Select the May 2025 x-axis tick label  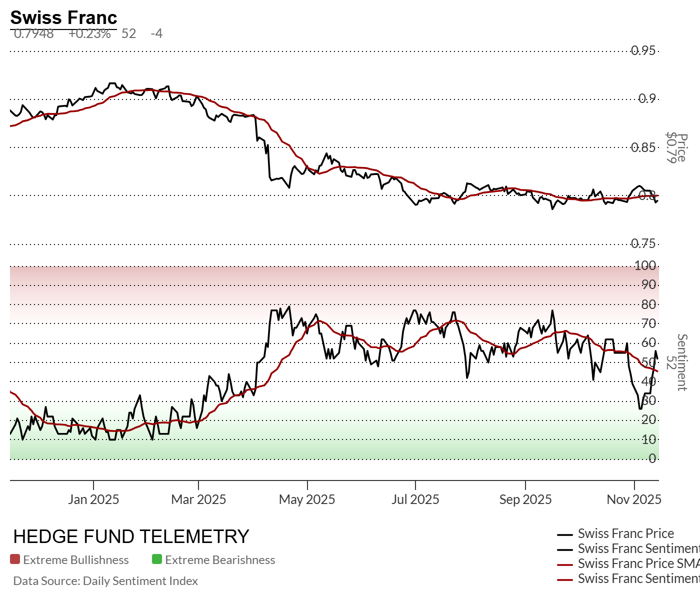[307, 499]
